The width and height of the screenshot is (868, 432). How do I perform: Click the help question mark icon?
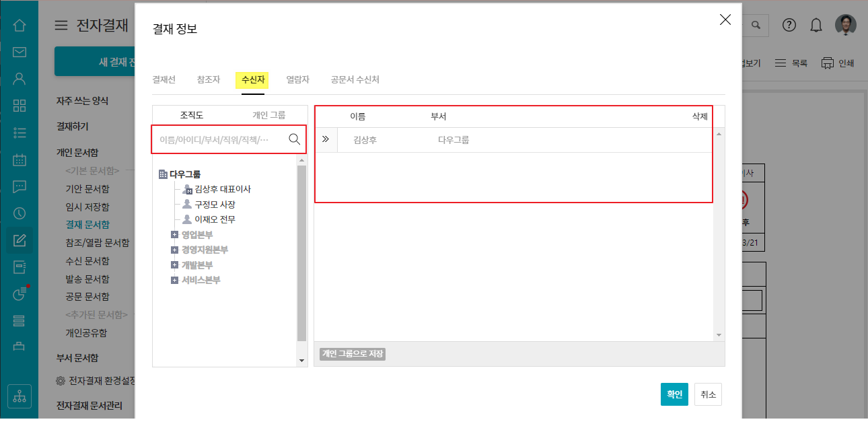[x=789, y=26]
